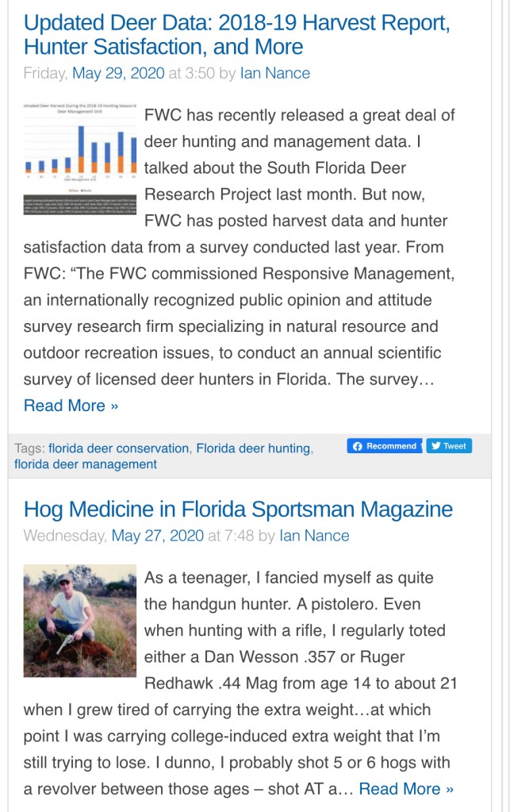Click the 7:48 post time text
This screenshot has height=812, width=510.
pyautogui.click(x=240, y=536)
